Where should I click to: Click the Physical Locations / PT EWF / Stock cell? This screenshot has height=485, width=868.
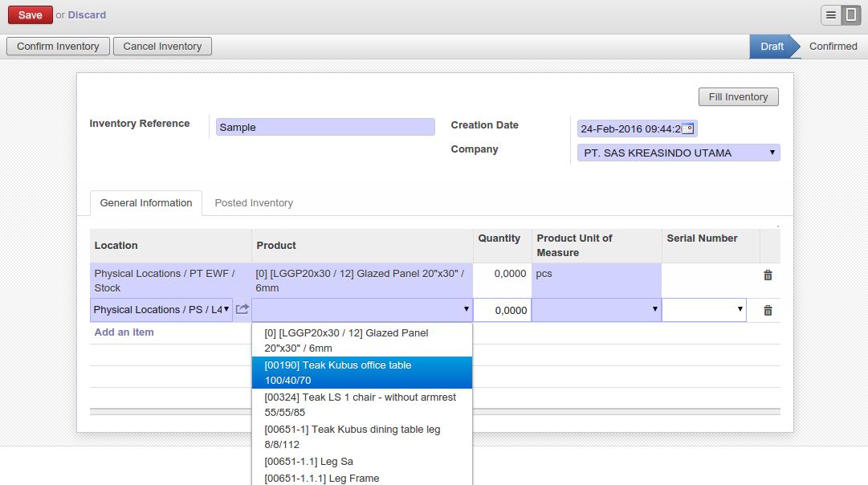point(170,280)
